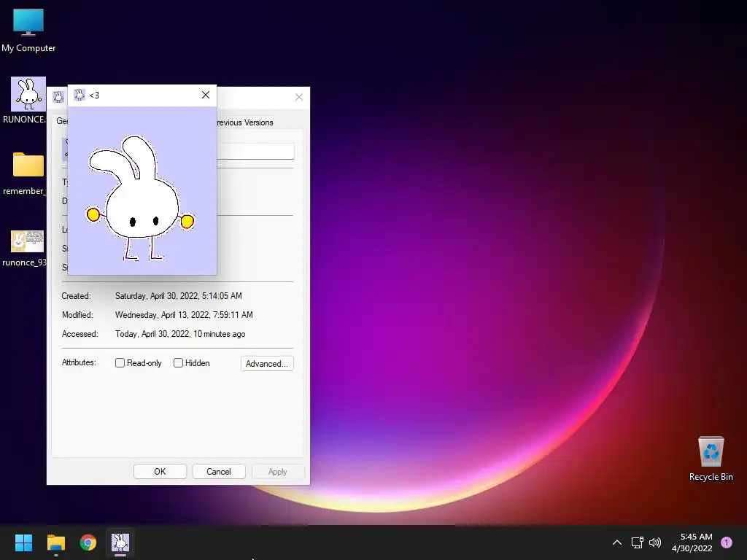
Task: Close the <3 bunny window
Action: coord(205,96)
